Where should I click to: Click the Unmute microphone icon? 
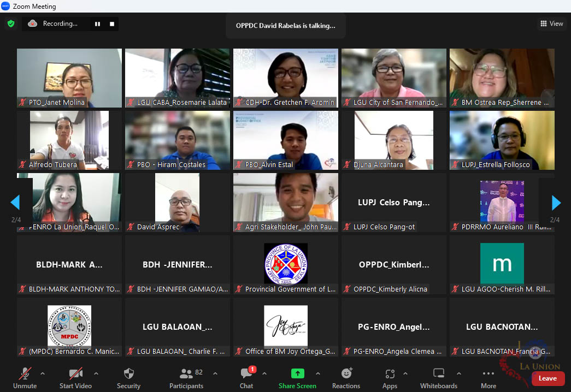pyautogui.click(x=25, y=373)
